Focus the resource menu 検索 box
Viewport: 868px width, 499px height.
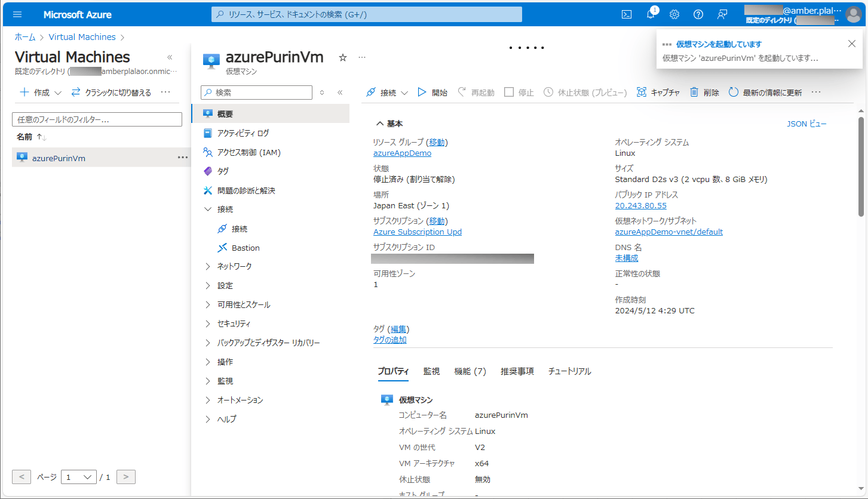[x=257, y=93]
